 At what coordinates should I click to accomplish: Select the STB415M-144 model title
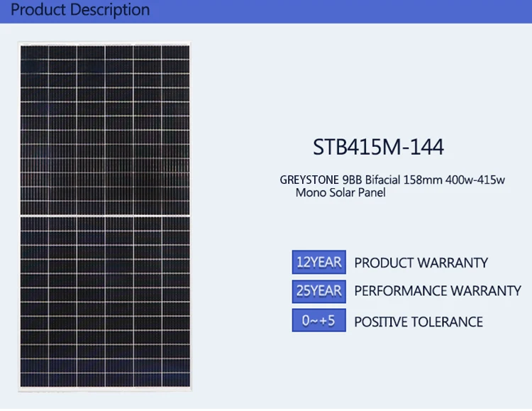[x=378, y=147]
